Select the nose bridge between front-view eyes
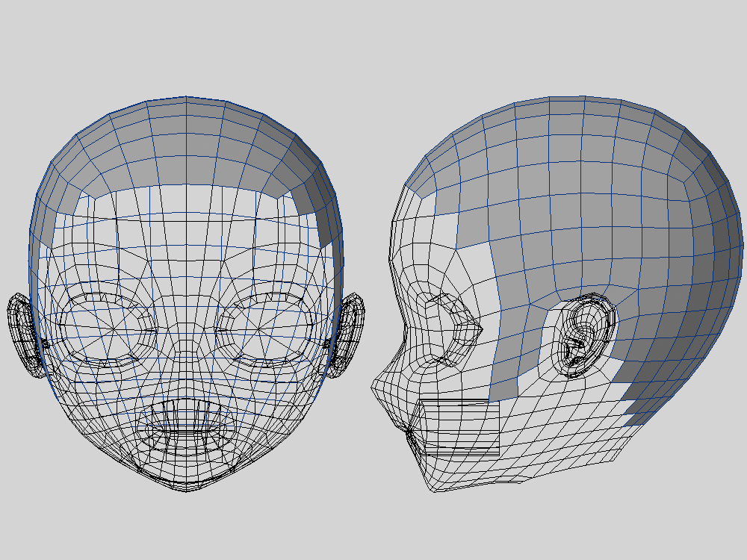The image size is (747, 560). (186, 329)
